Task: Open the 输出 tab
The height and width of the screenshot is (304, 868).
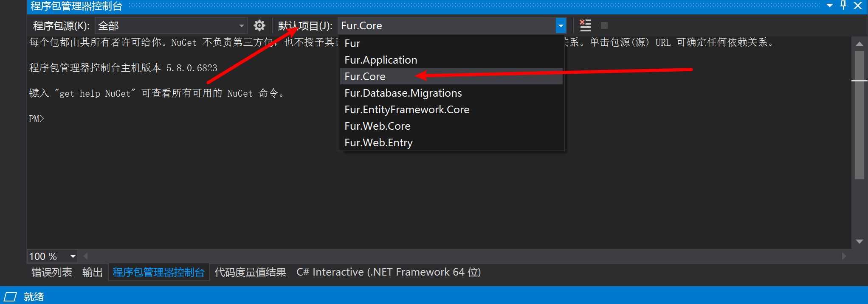Action: click(x=92, y=272)
